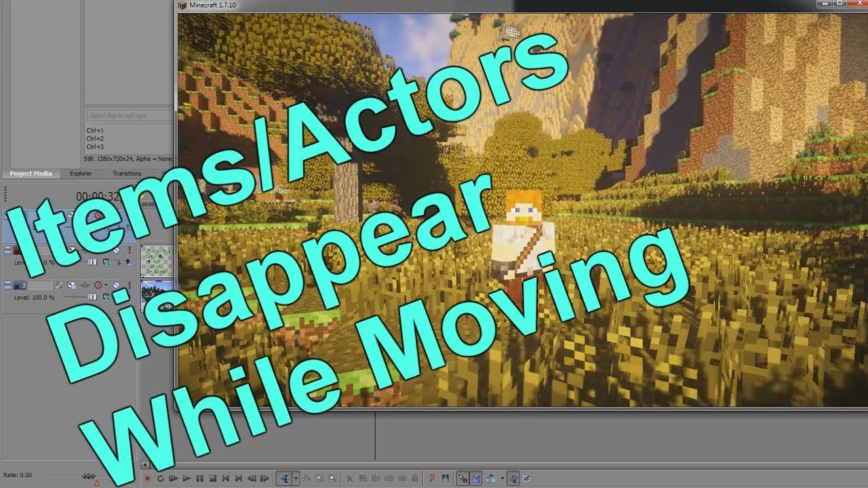Viewport: 868px width, 488px height.
Task: Insert a marker via flag icon
Action: point(432,479)
